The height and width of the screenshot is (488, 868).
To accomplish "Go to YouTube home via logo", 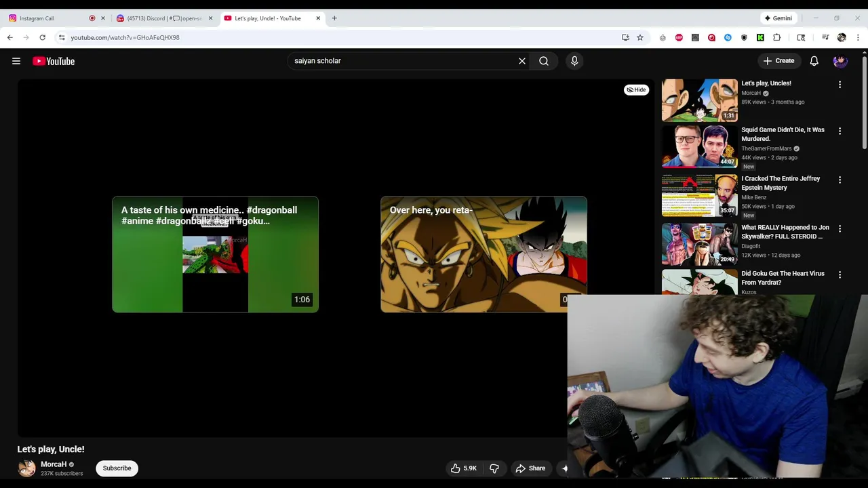I will coord(54,61).
